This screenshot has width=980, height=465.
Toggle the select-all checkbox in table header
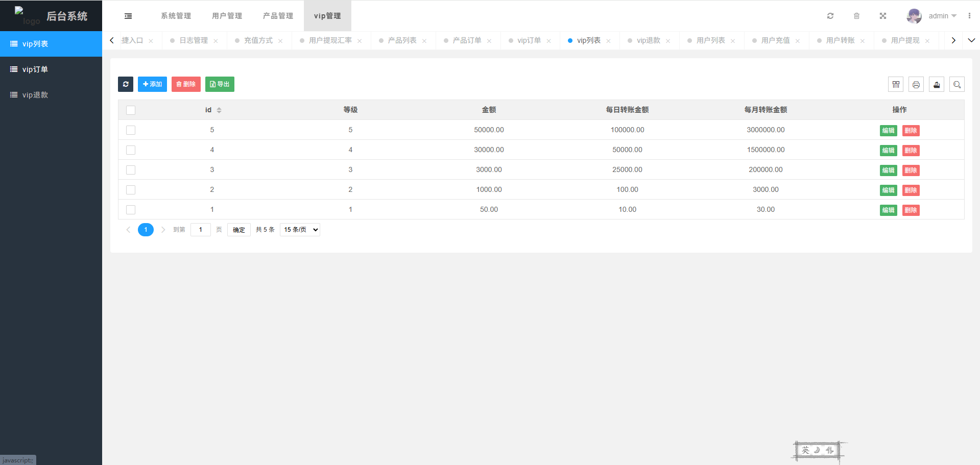[x=131, y=110]
